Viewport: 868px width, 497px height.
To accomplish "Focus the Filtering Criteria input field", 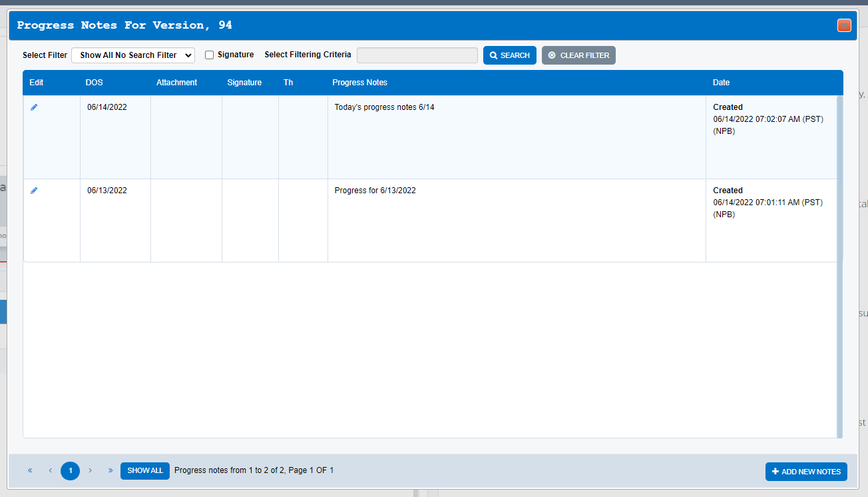I will pos(417,55).
